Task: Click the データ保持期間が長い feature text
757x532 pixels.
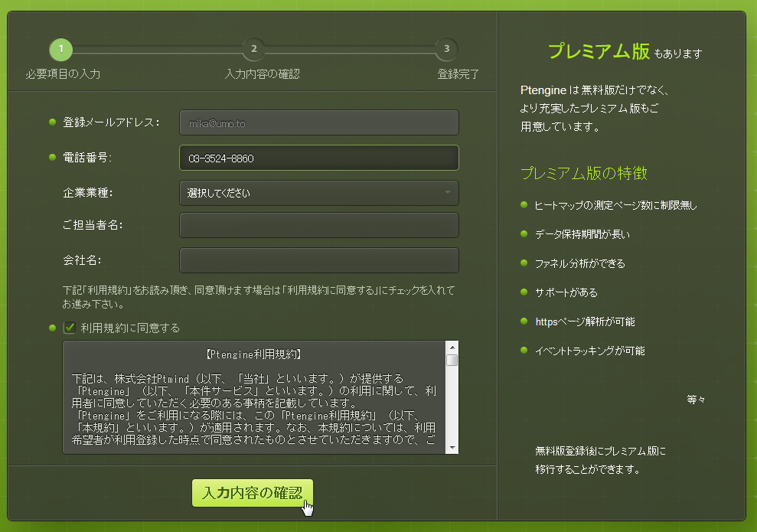Action: pos(582,234)
